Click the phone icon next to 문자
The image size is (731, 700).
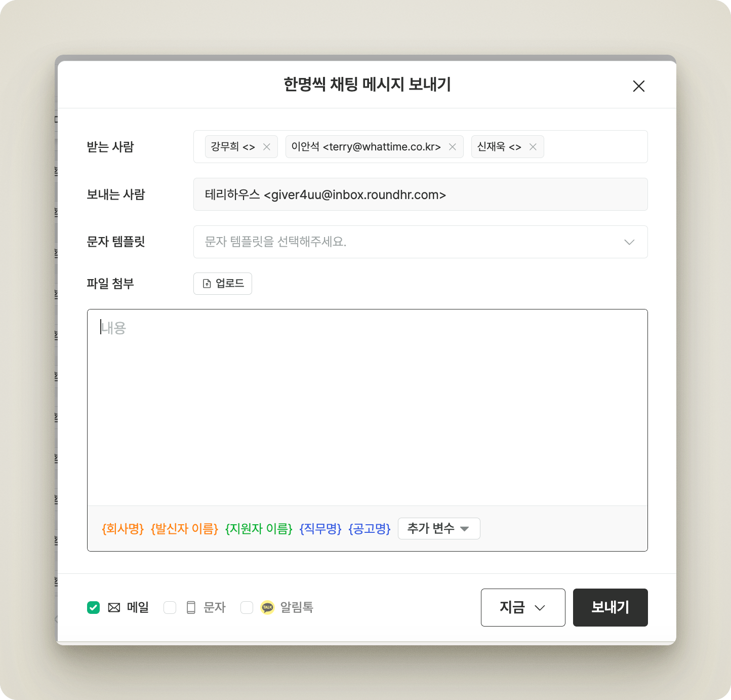(x=191, y=607)
